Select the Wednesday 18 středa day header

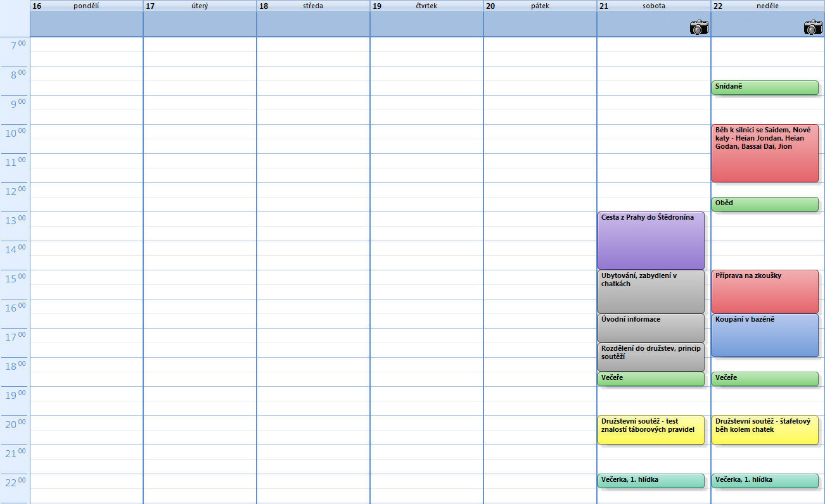(x=313, y=6)
